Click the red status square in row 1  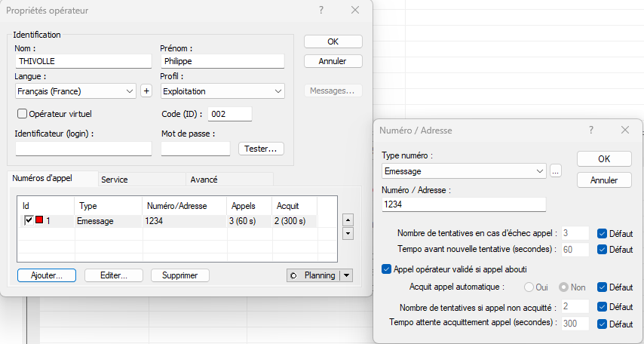(39, 221)
